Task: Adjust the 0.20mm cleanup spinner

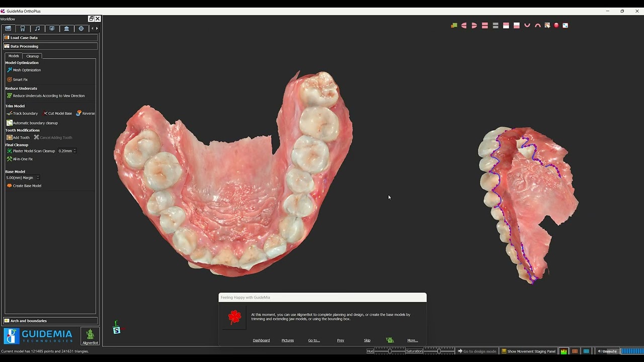Action: pyautogui.click(x=67, y=151)
